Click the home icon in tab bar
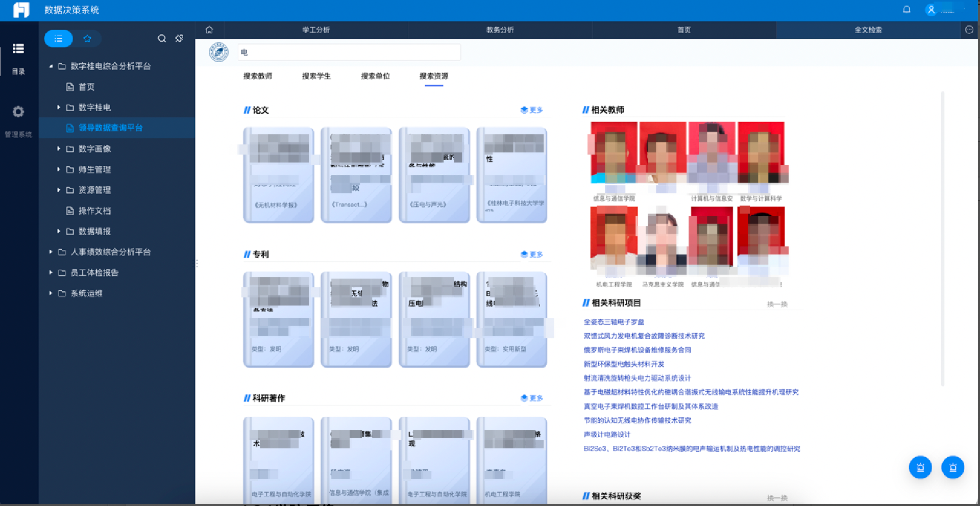980x506 pixels. [x=209, y=30]
